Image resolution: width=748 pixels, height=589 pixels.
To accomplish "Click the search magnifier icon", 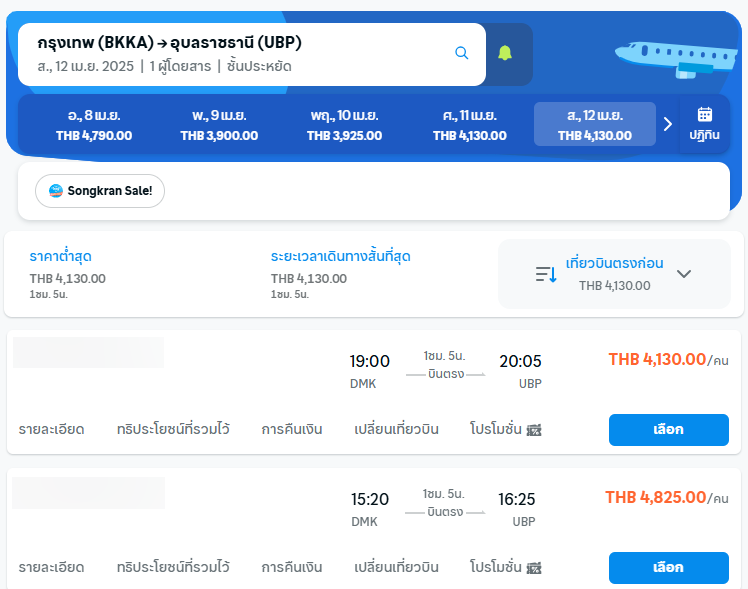I will coord(461,53).
